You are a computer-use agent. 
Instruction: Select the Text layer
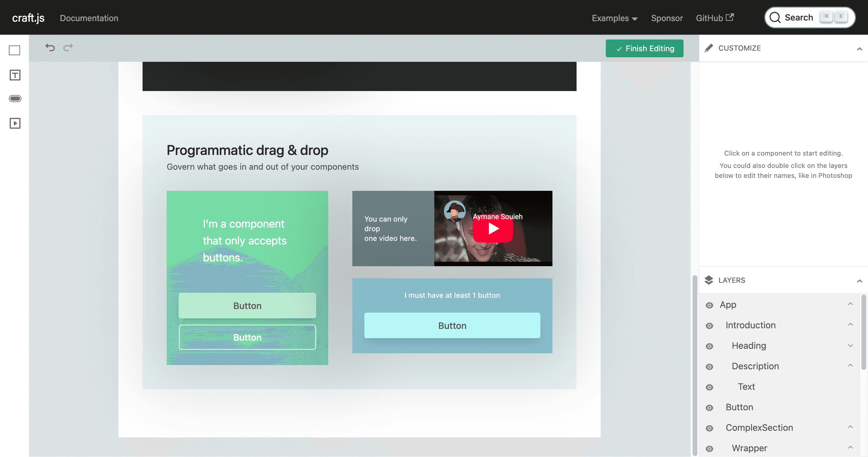coord(779,387)
